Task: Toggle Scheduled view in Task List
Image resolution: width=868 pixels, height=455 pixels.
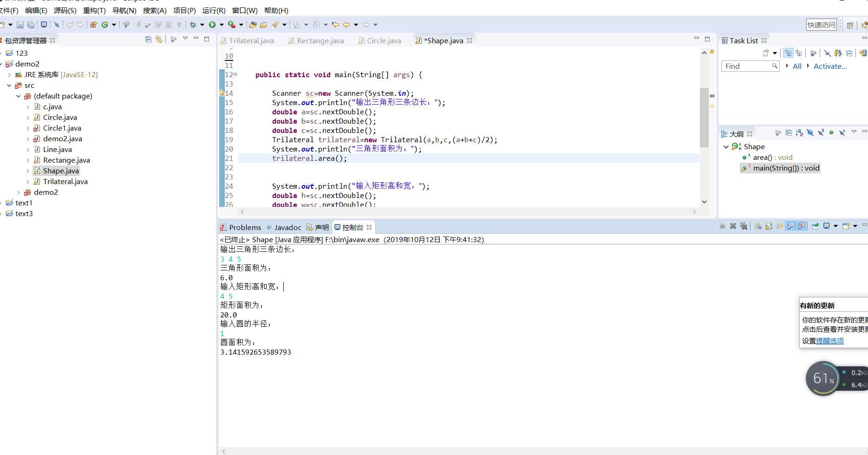Action: click(x=799, y=53)
